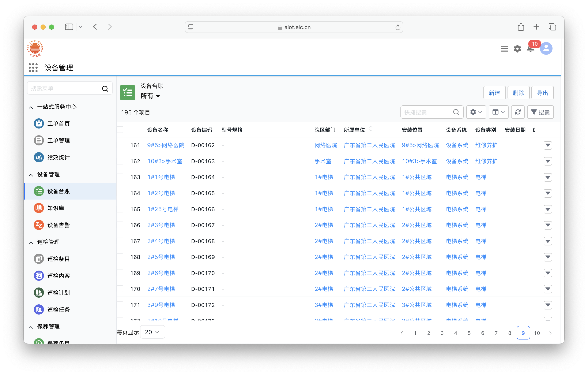
Task: Click Safari share icon
Action: 521,27
